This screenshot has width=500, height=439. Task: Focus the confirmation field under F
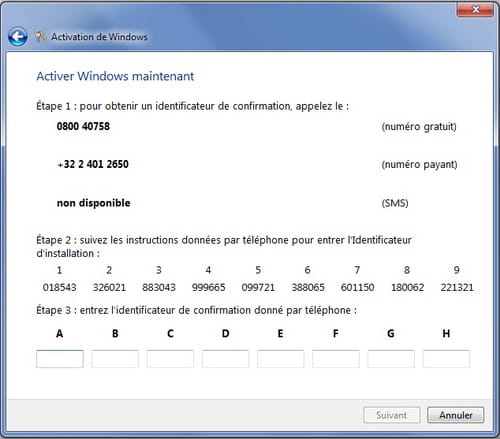pos(336,359)
